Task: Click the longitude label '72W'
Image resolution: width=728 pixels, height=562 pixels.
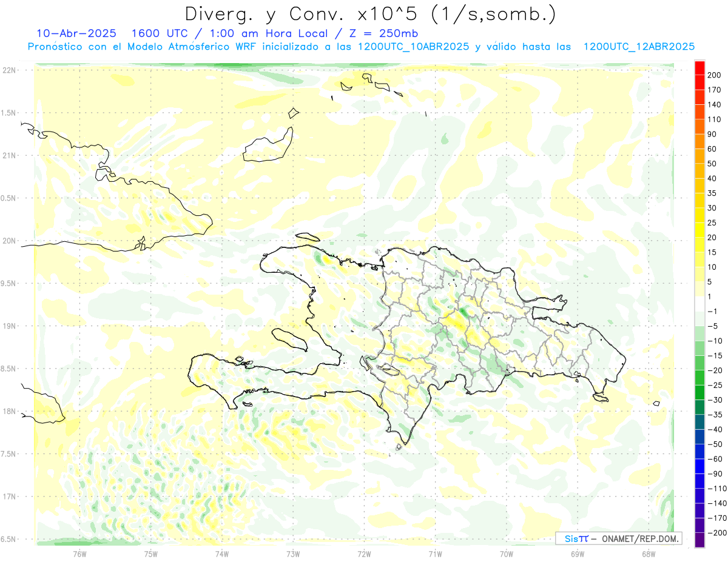Action: [364, 554]
